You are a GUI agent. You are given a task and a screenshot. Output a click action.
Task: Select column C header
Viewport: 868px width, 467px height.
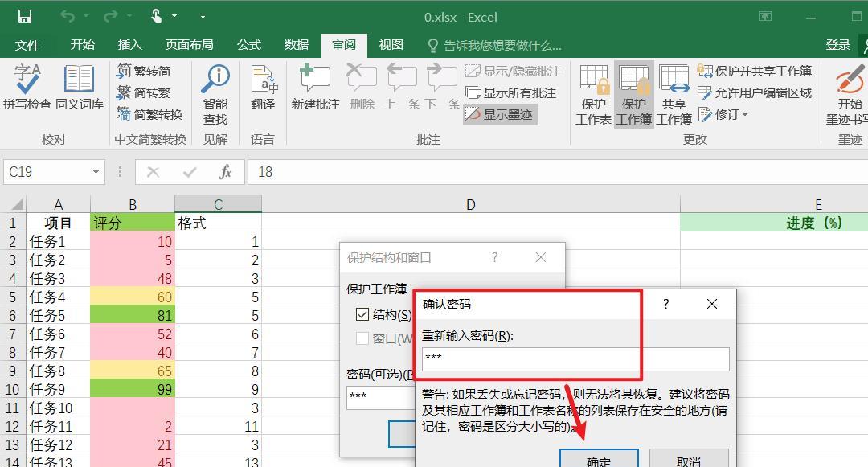coord(218,204)
